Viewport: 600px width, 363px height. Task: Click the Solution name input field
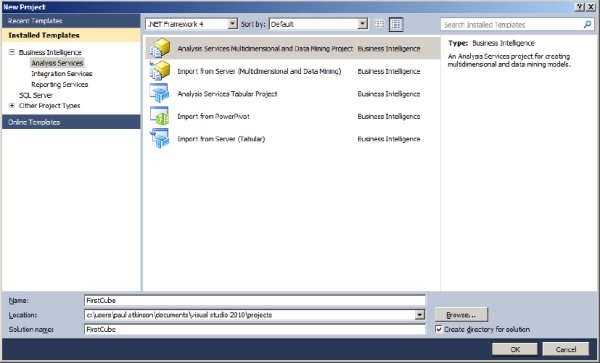254,329
